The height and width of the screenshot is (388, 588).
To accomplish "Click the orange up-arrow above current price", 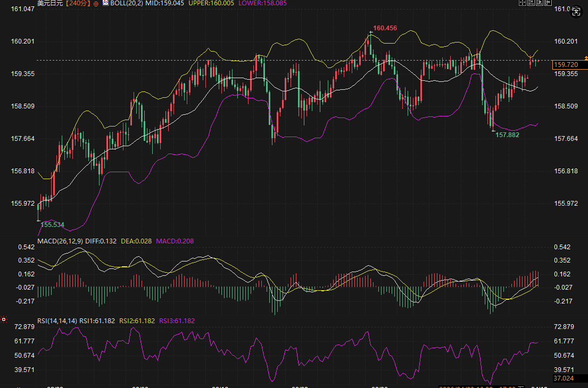I will [x=586, y=56].
